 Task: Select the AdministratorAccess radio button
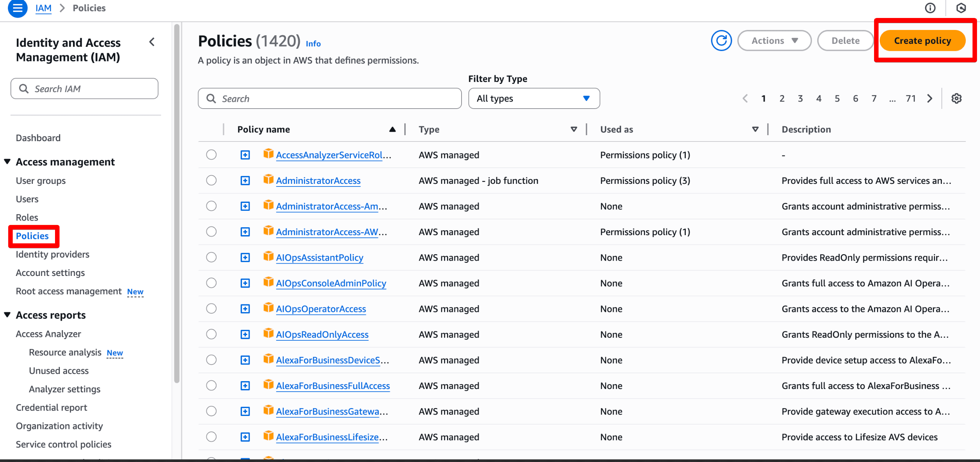point(211,180)
